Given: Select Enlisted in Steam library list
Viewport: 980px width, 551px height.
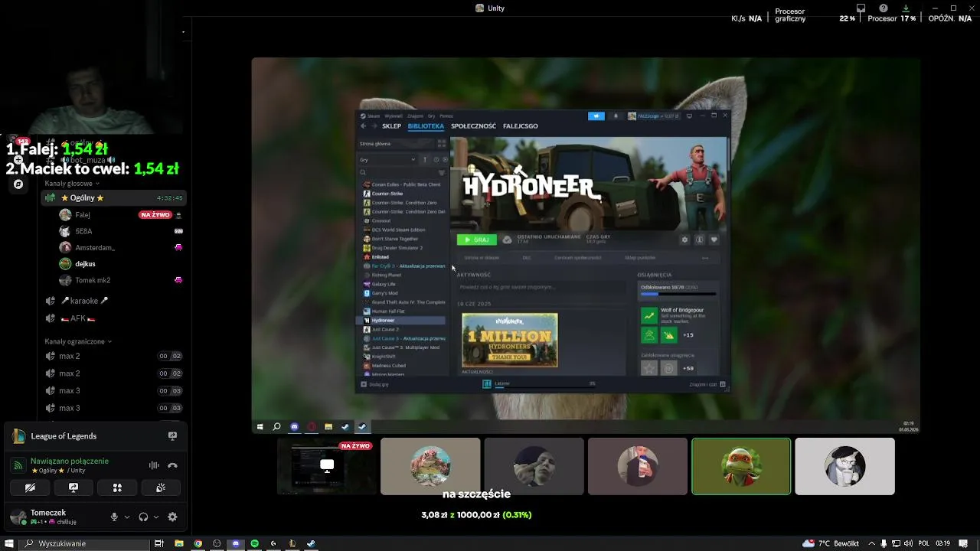Looking at the screenshot, I should [x=381, y=257].
